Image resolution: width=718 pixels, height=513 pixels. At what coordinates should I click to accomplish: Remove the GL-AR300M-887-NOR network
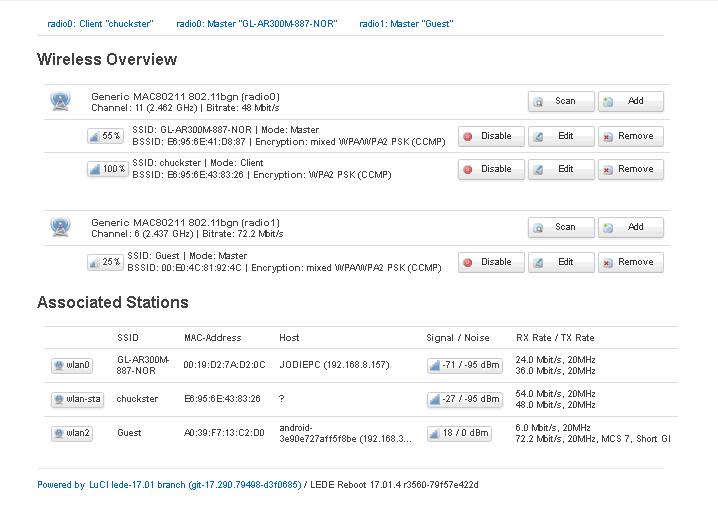631,136
